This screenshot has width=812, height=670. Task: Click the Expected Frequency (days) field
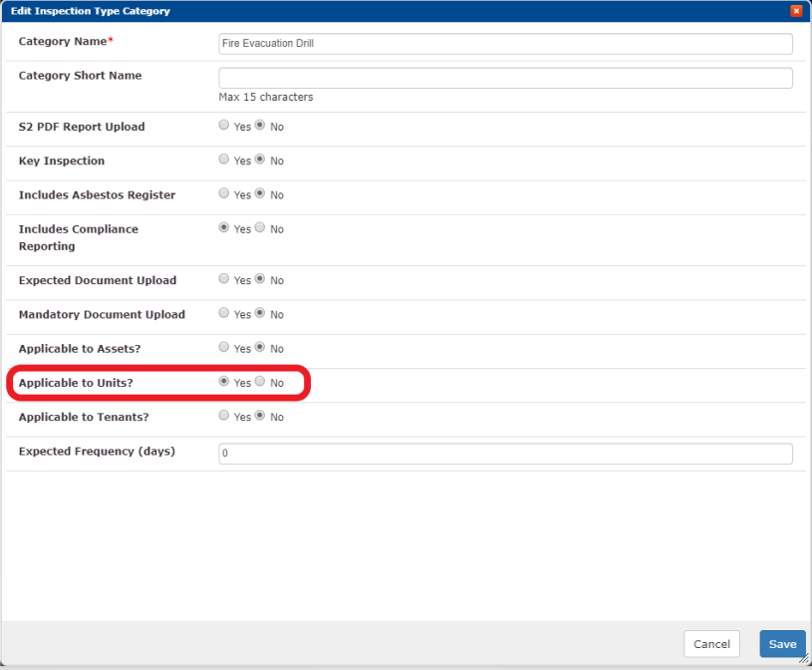505,454
